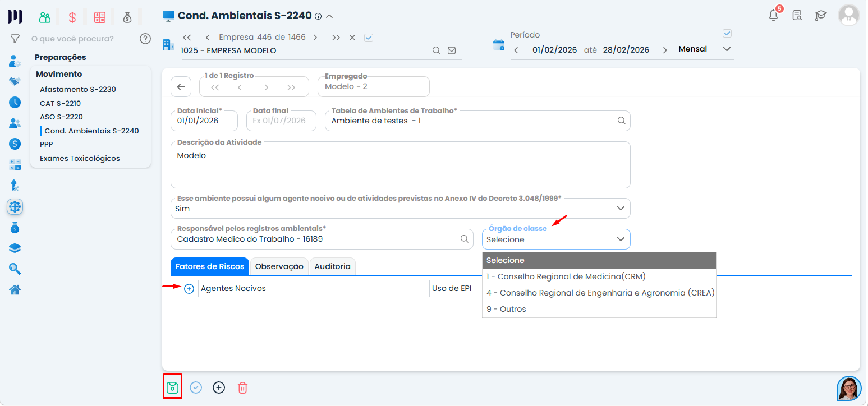Search company with magnifier next to EMPRESA MODELO
The width and height of the screenshot is (868, 406).
point(436,50)
